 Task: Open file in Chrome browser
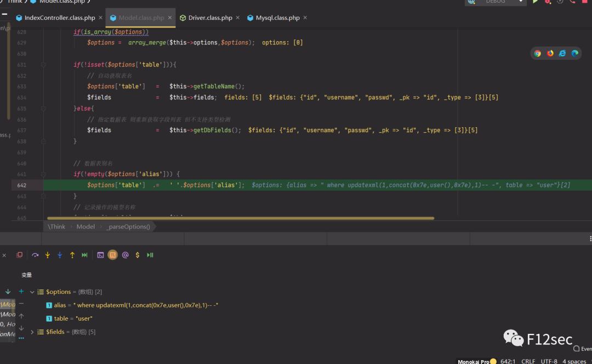[538, 54]
